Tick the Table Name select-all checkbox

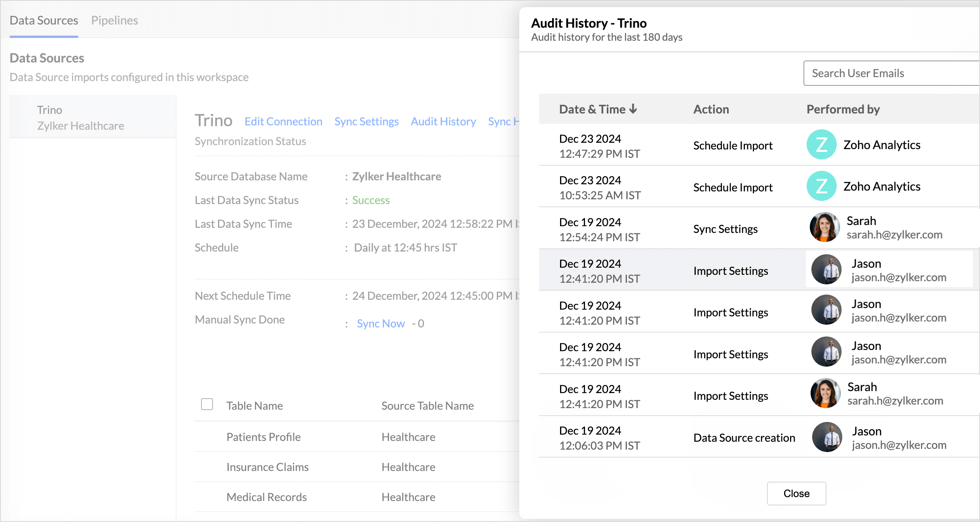click(x=207, y=404)
